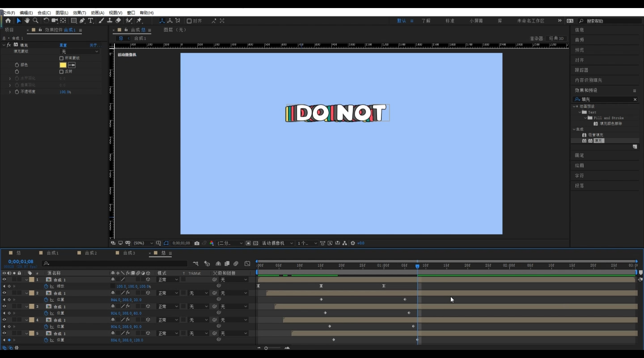Open the 50% magnification dropdown
Viewport: 644px width, 358px height.
pos(144,243)
